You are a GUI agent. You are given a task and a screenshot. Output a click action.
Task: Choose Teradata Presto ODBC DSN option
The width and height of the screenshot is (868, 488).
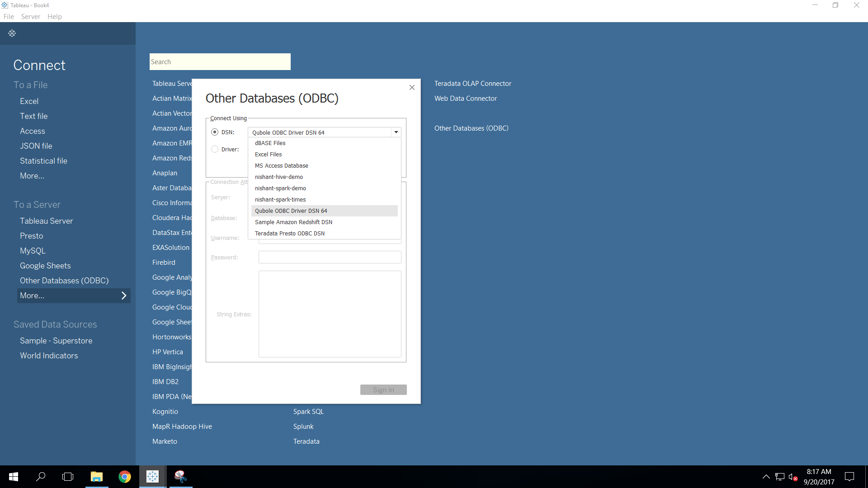pos(324,234)
